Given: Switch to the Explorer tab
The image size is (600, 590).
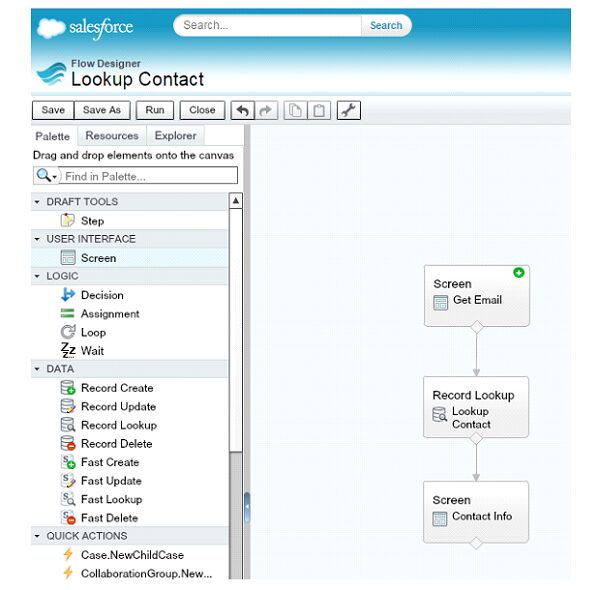Looking at the screenshot, I should (175, 136).
